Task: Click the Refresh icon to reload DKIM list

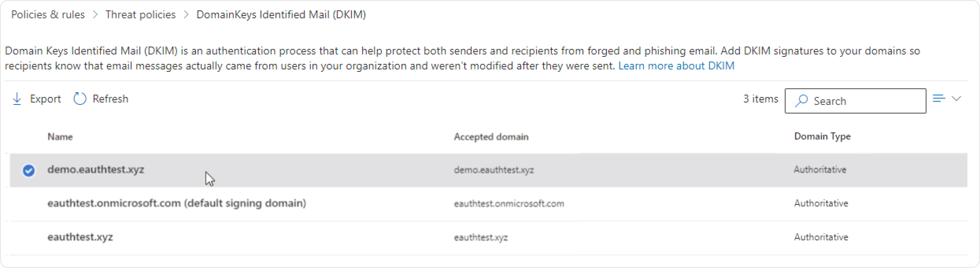Action: coord(79,99)
